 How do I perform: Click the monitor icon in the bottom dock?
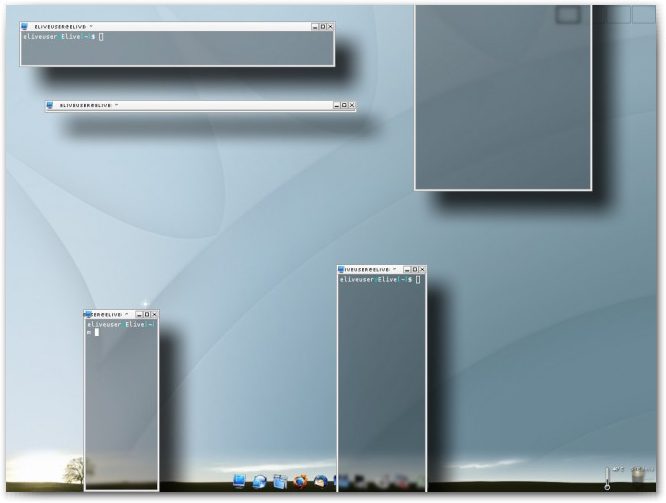pyautogui.click(x=240, y=482)
